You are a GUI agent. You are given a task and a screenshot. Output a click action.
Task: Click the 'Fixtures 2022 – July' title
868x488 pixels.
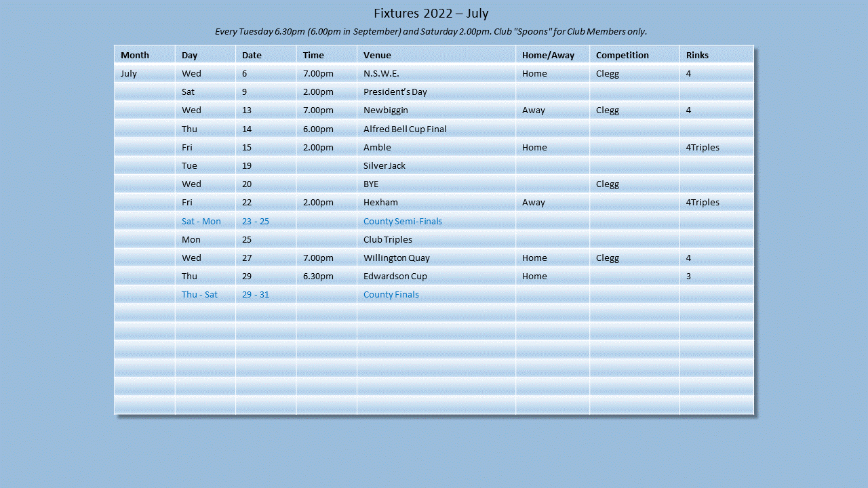[431, 14]
